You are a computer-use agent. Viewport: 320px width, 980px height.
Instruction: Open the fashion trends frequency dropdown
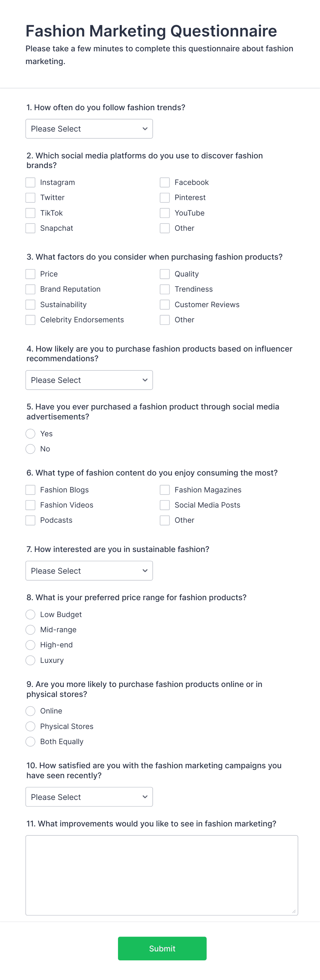point(89,128)
